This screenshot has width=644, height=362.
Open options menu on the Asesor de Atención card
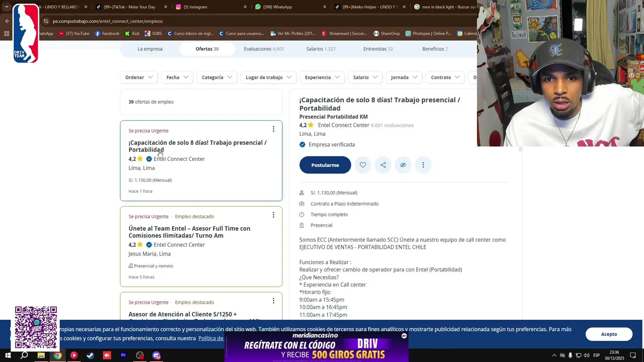(273, 301)
